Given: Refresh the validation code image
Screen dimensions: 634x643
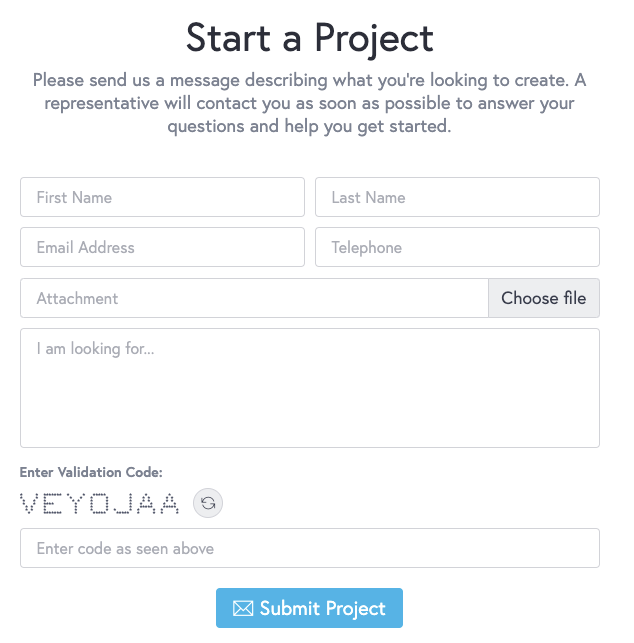Looking at the screenshot, I should (208, 503).
